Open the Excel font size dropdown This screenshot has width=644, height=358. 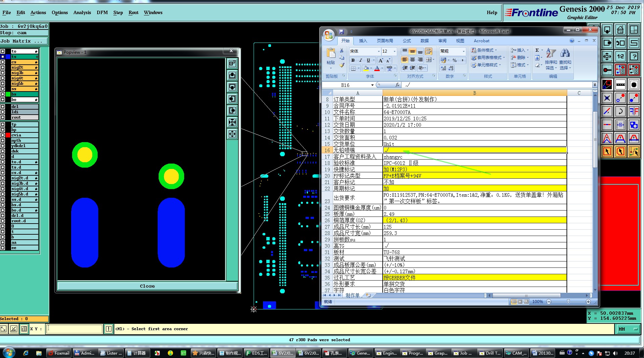(x=394, y=51)
